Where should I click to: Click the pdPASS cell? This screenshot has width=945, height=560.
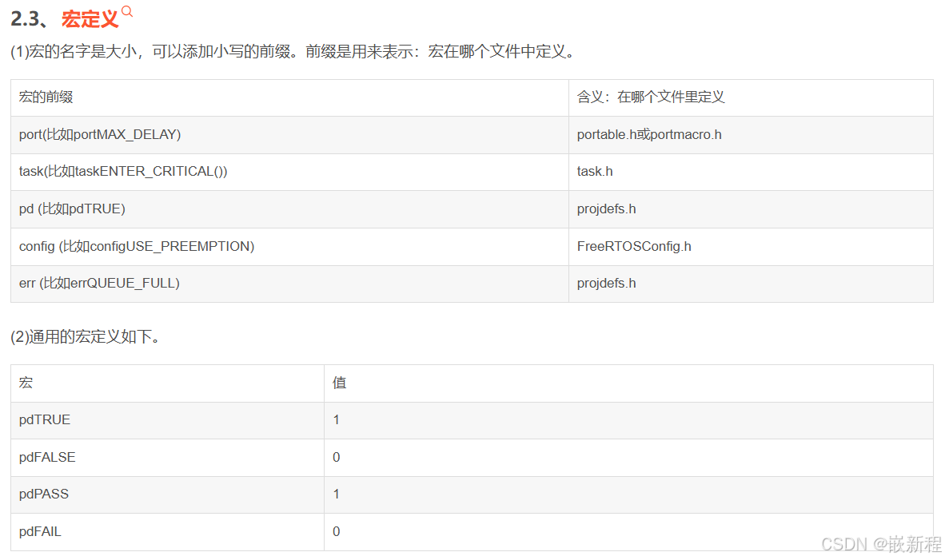click(x=168, y=494)
